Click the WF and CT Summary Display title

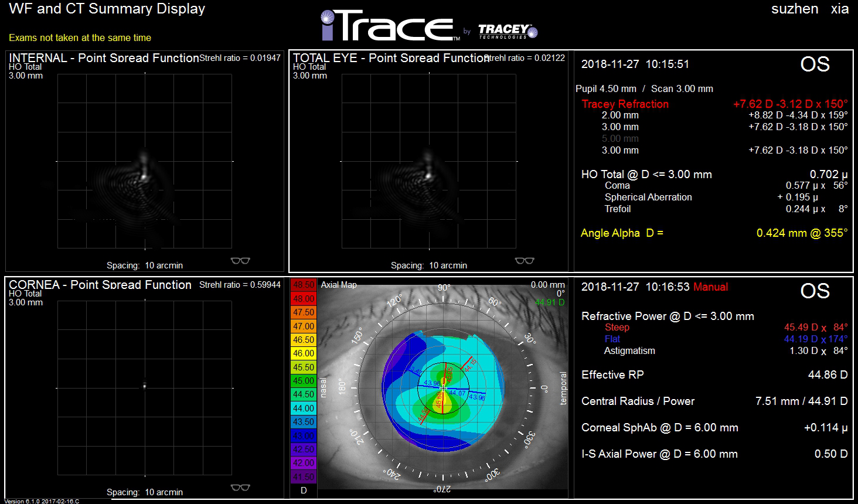(107, 9)
